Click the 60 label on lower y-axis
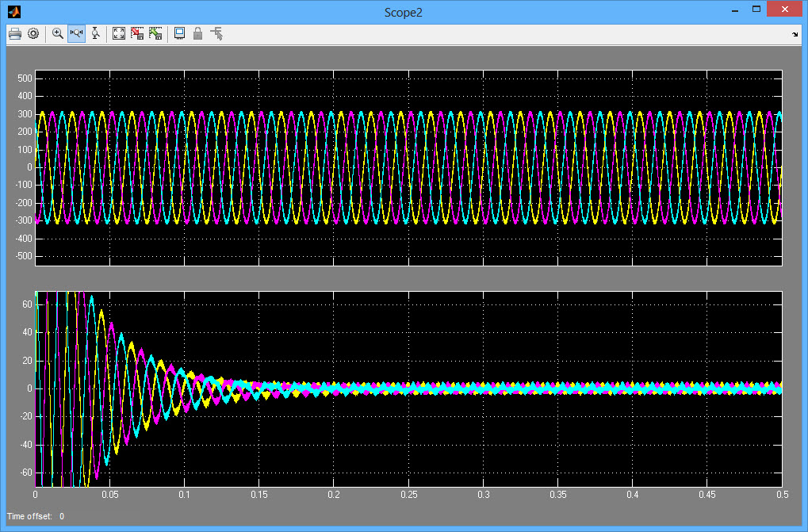Screen dimensions: 808x532 coord(27,304)
